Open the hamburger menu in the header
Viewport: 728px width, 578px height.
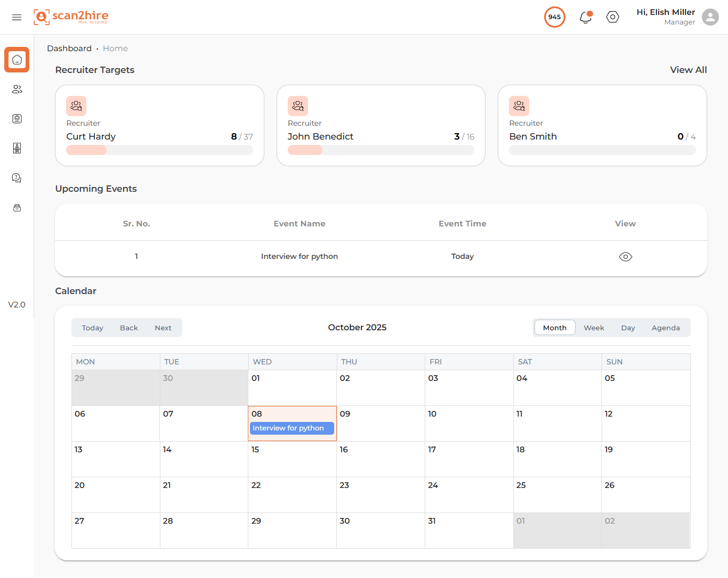(x=17, y=17)
